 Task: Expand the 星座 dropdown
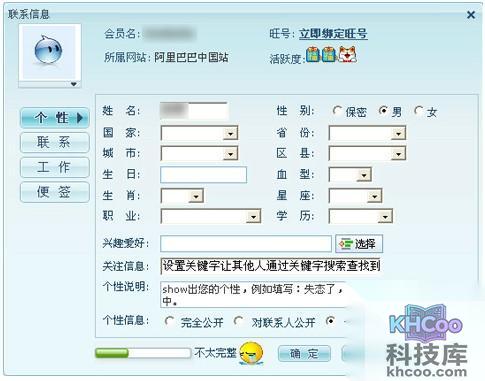[x=355, y=196]
